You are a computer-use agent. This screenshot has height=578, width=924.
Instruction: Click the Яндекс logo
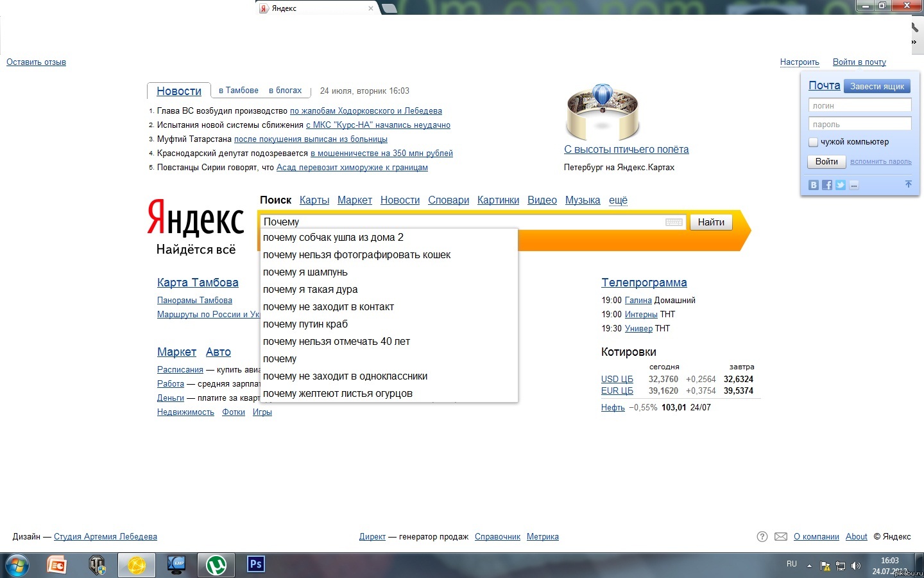pyautogui.click(x=196, y=219)
